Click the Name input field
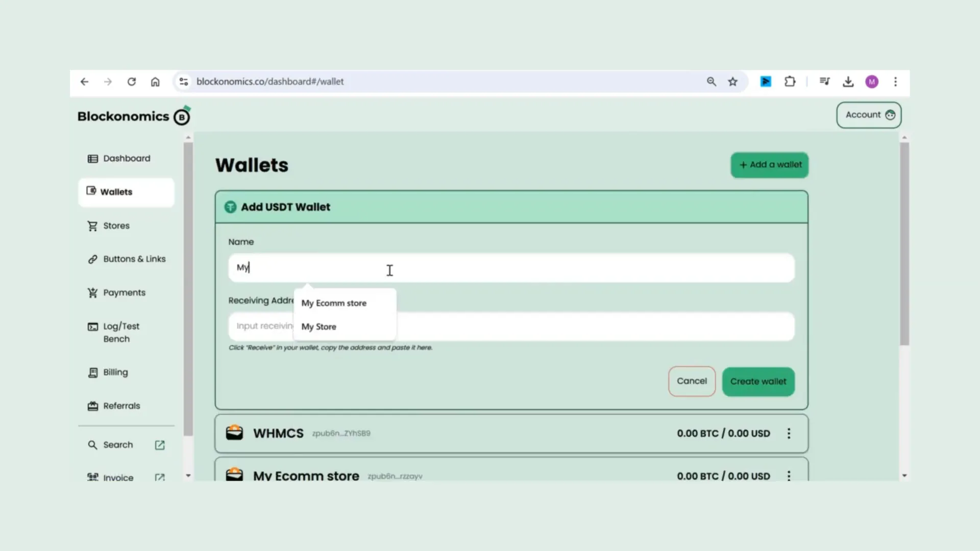This screenshot has height=551, width=980. [x=511, y=268]
